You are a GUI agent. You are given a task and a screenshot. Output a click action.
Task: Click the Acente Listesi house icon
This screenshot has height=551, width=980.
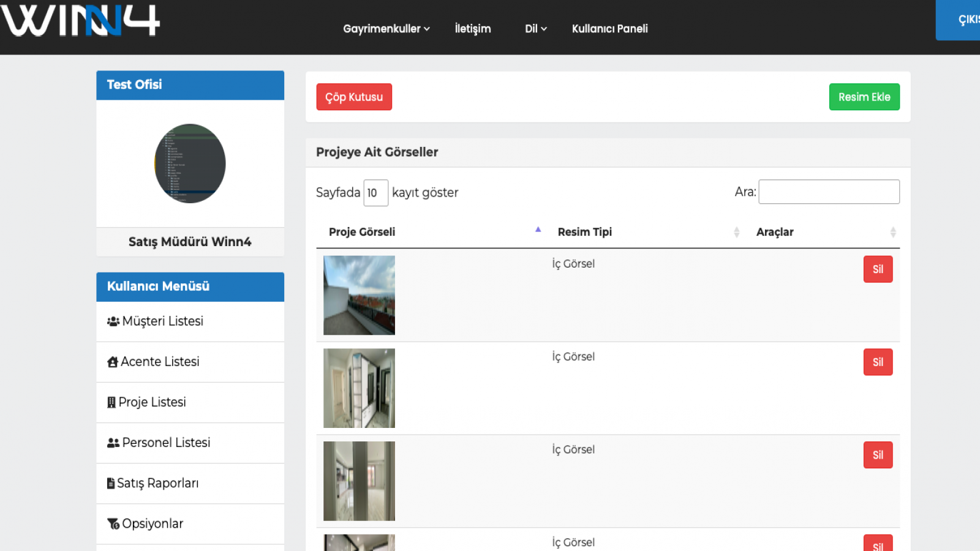(x=113, y=362)
